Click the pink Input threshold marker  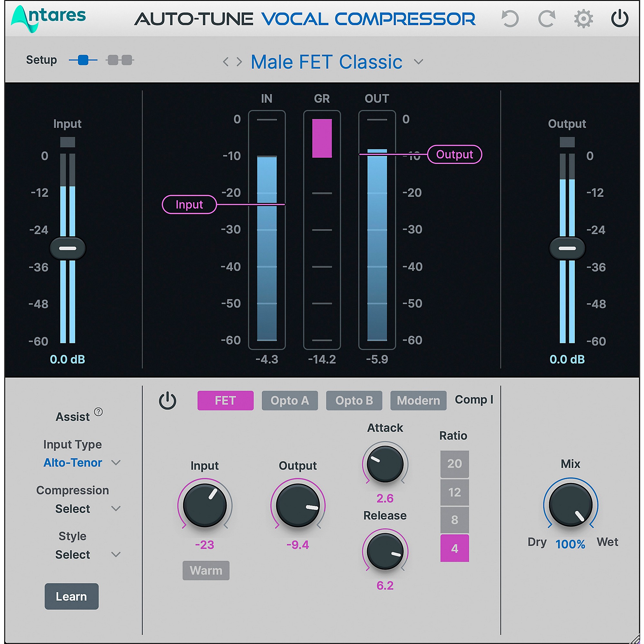coord(189,204)
